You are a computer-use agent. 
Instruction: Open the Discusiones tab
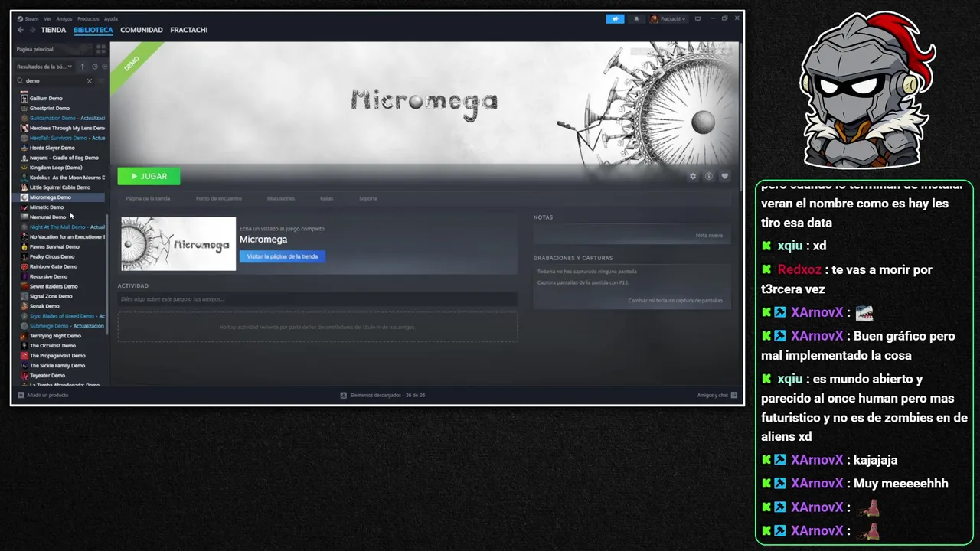coord(281,198)
